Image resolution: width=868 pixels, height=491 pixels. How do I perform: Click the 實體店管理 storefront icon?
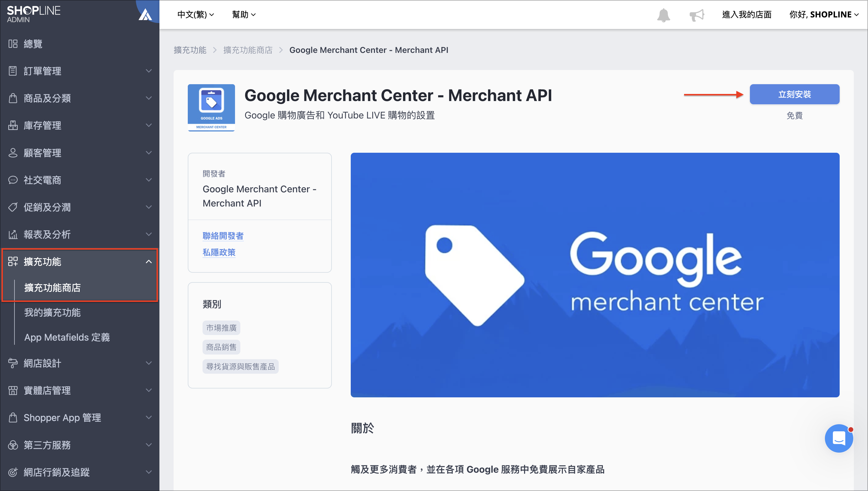point(13,391)
